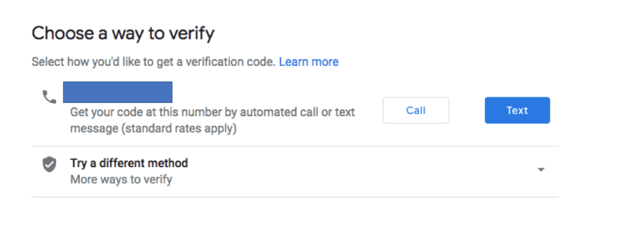
Task: Click the Choose a way to verify heading
Action: coord(123,34)
